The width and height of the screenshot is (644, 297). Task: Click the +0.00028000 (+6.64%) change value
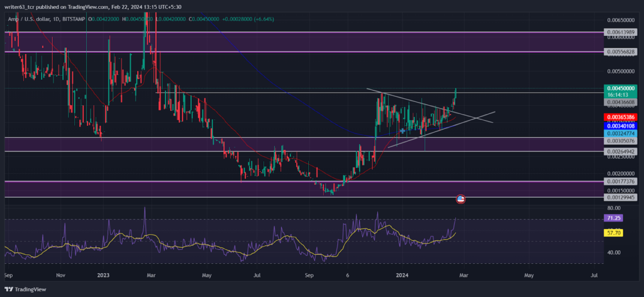[x=248, y=19]
